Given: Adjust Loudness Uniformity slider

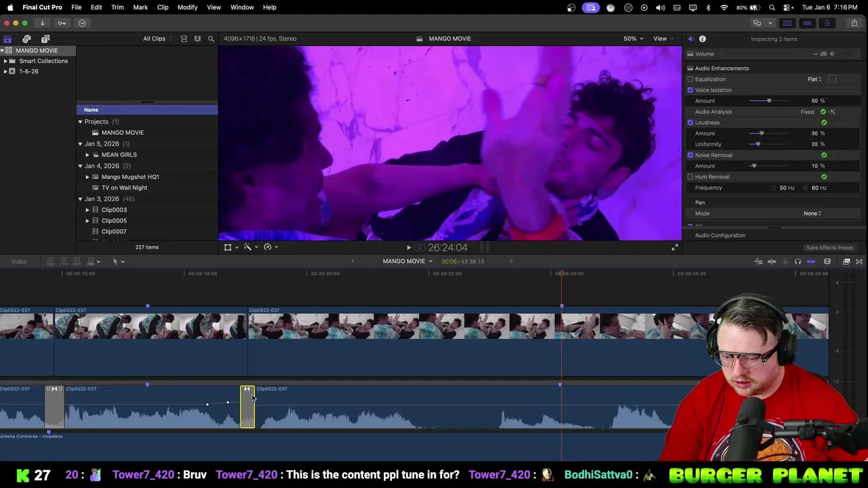Looking at the screenshot, I should pyautogui.click(x=757, y=144).
